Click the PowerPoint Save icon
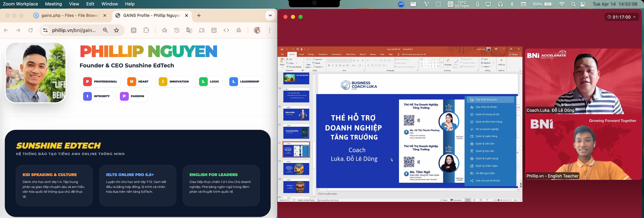The image size is (644, 218). click(282, 49)
